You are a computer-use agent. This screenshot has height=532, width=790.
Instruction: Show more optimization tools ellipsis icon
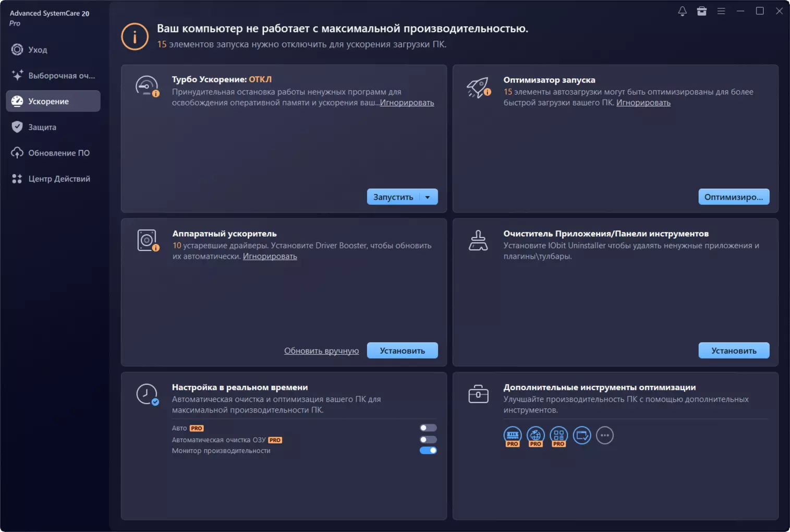pos(605,435)
